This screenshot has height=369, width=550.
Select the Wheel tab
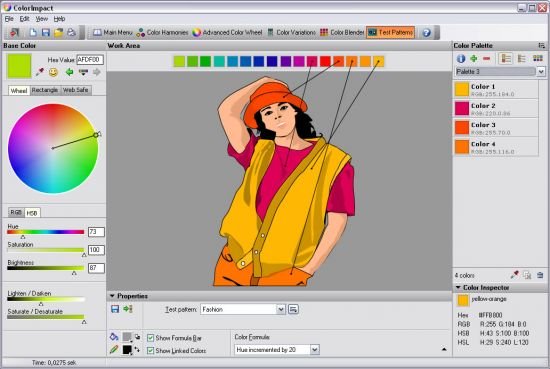point(19,90)
